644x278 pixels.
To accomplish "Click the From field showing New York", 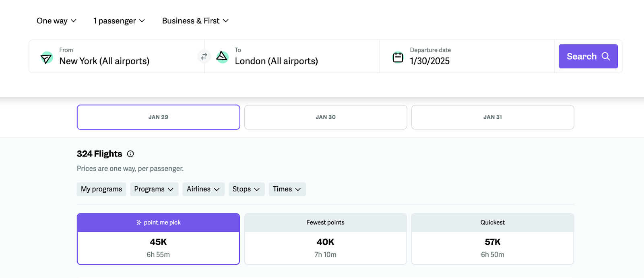I will (117, 56).
